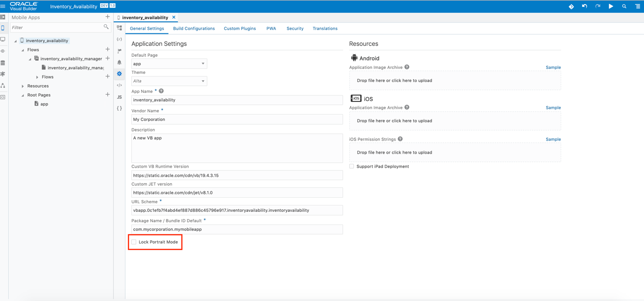This screenshot has height=301, width=644.
Task: Add a flow via plus beside top Flows
Action: [x=108, y=50]
